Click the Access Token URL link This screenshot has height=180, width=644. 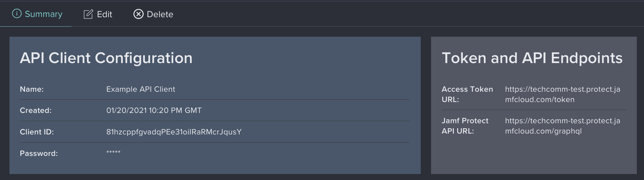coord(562,94)
